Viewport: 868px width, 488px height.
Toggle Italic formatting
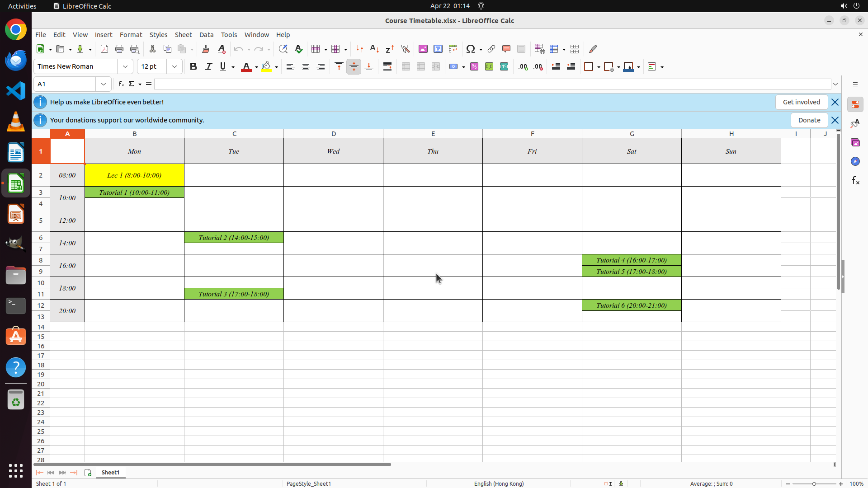coord(208,66)
